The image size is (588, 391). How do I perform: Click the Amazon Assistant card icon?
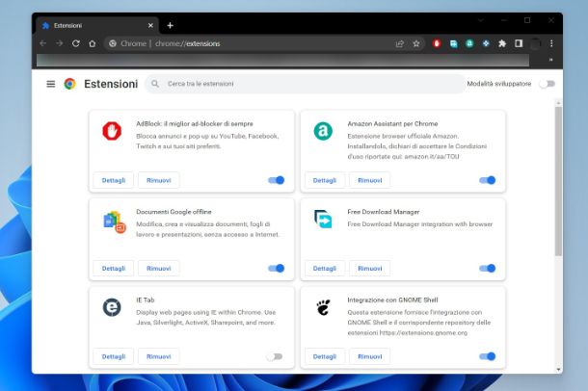click(x=323, y=131)
